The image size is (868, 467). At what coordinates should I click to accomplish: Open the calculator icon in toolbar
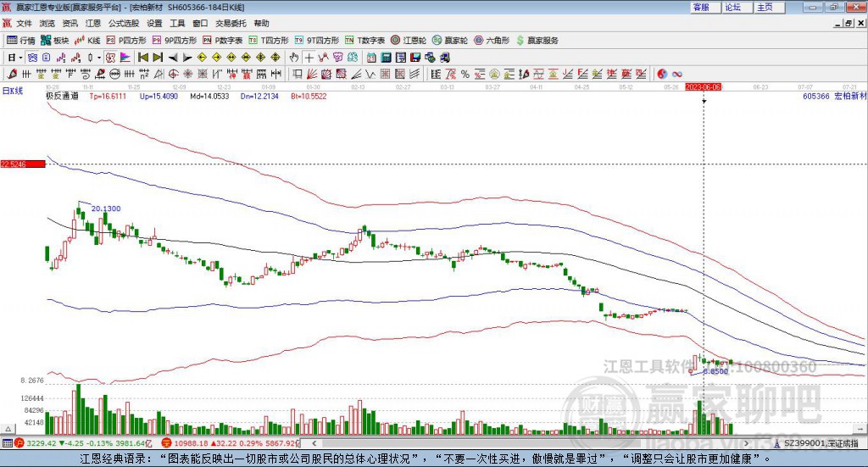[x=386, y=57]
